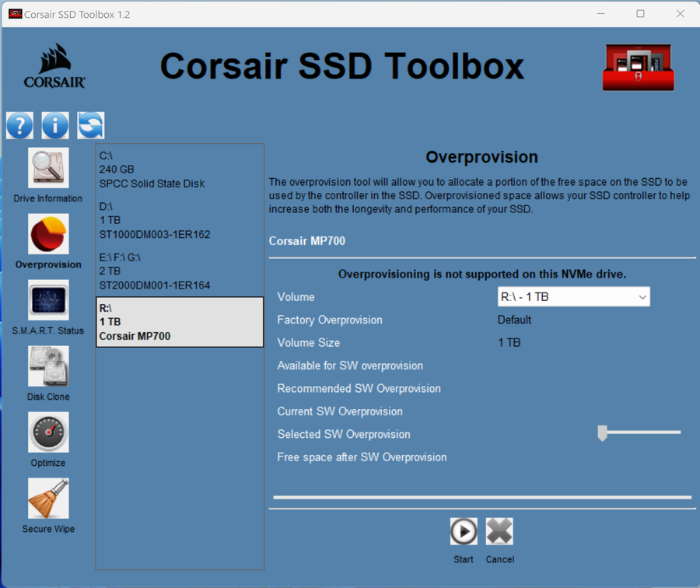
Task: Close the Corsair SSD Toolbox window
Action: tap(680, 14)
